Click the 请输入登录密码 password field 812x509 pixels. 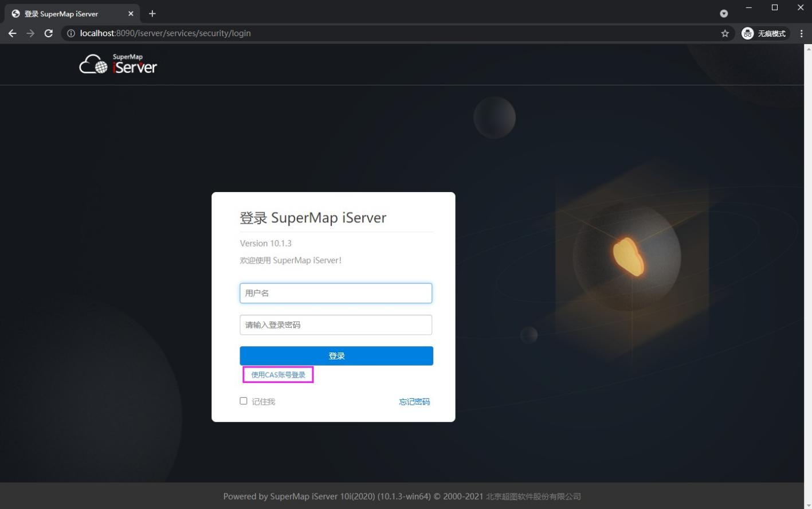pyautogui.click(x=336, y=325)
